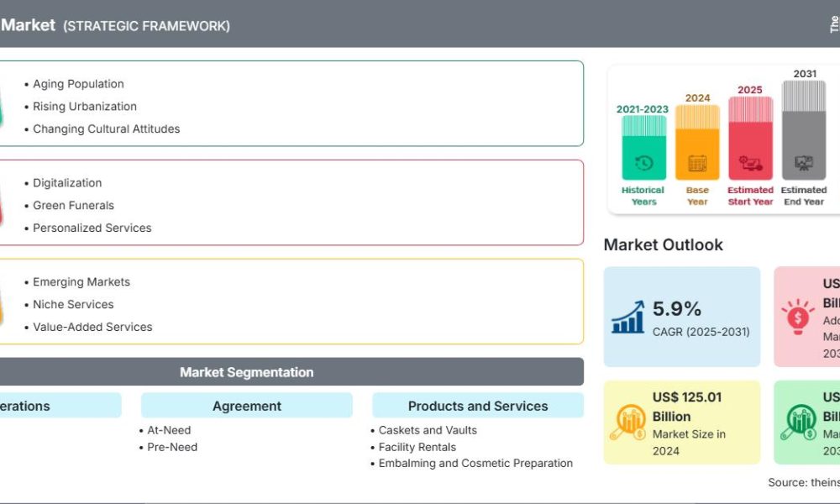Click the Market Outlook heading
The height and width of the screenshot is (504, 840).
(663, 245)
